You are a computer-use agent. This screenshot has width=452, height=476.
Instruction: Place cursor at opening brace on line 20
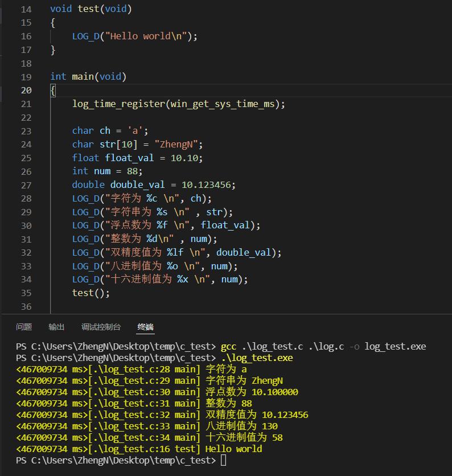[x=53, y=91]
